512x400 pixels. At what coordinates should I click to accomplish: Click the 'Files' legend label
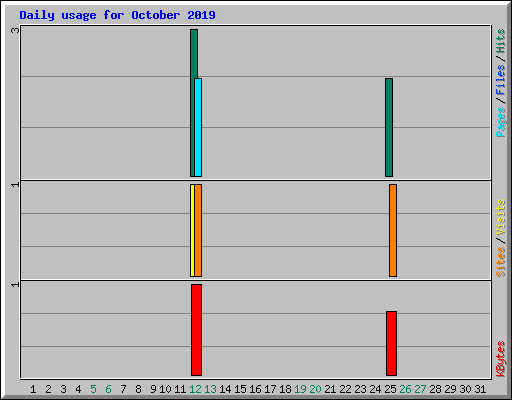[x=501, y=79]
